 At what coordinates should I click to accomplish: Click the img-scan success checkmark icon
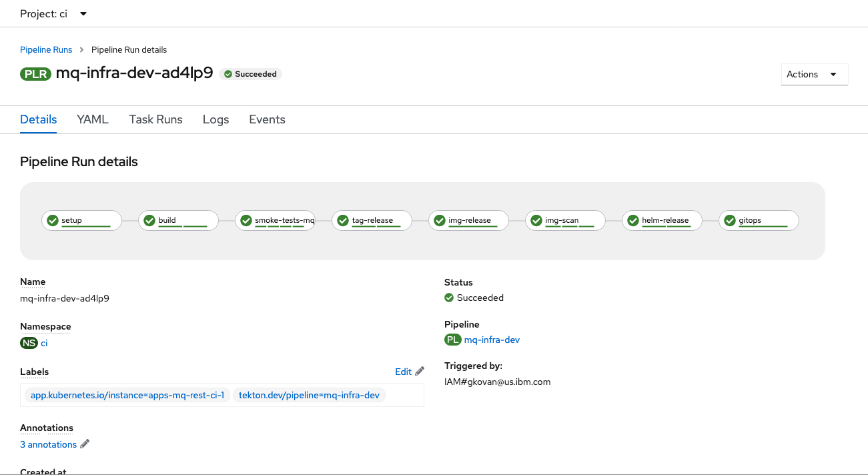[536, 221]
